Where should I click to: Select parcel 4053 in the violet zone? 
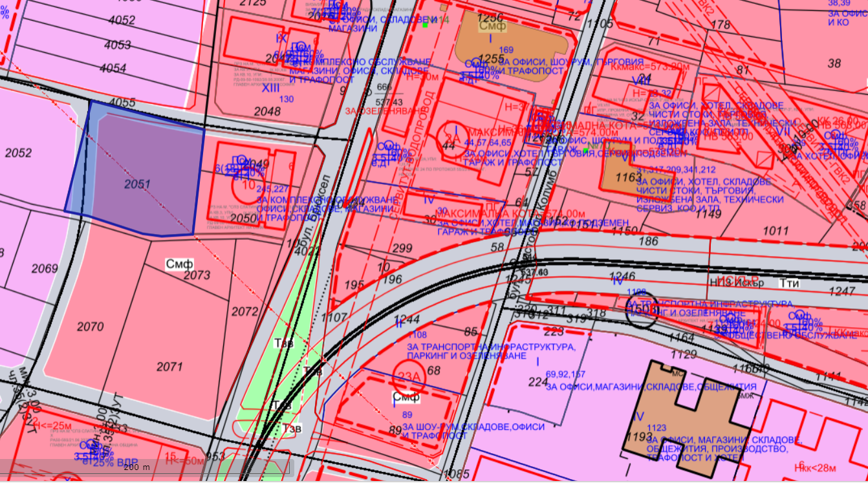[x=117, y=45]
